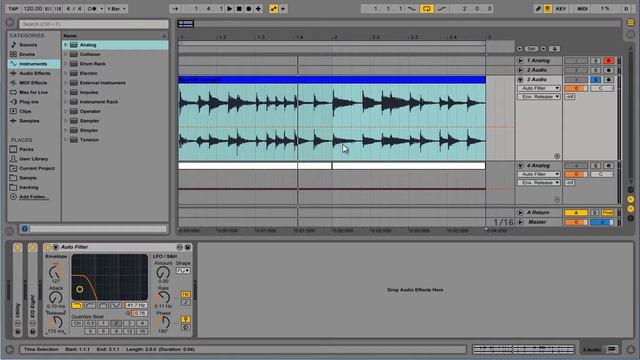The height and width of the screenshot is (360, 640).
Task: Click the Punch-In switch
Action: pyautogui.click(x=412, y=9)
